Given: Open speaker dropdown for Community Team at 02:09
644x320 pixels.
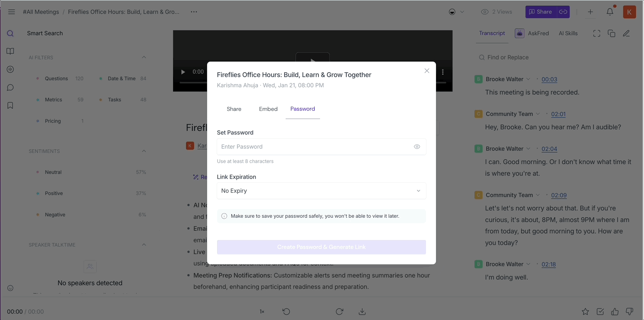Looking at the screenshot, I should [538, 195].
